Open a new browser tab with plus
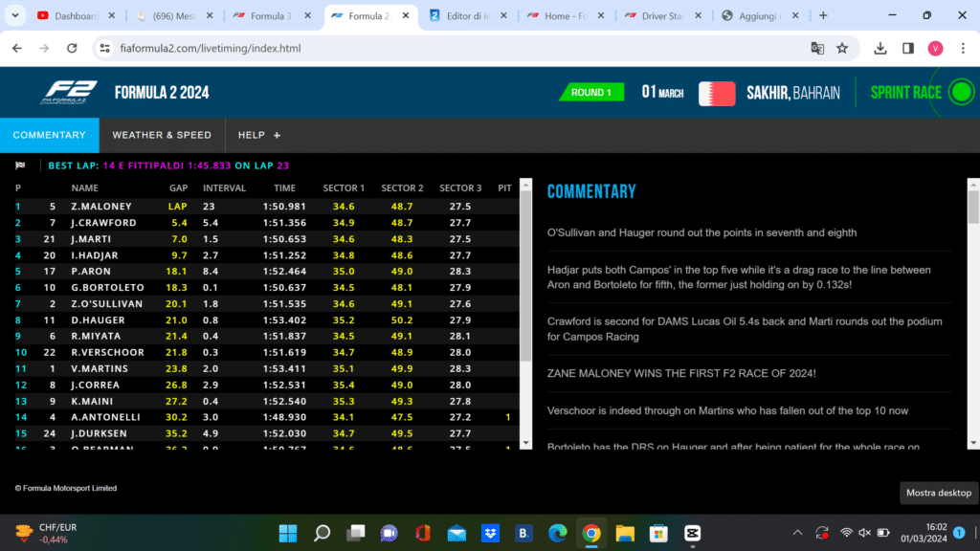The height and width of the screenshot is (551, 980). click(823, 15)
